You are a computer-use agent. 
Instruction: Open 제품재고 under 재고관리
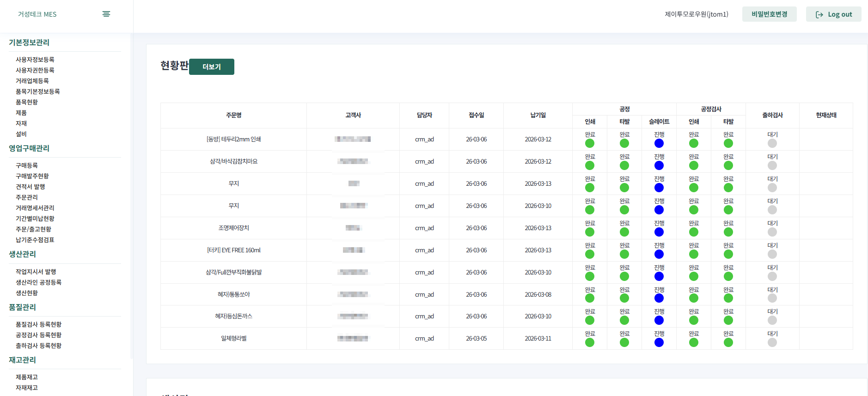(27, 378)
